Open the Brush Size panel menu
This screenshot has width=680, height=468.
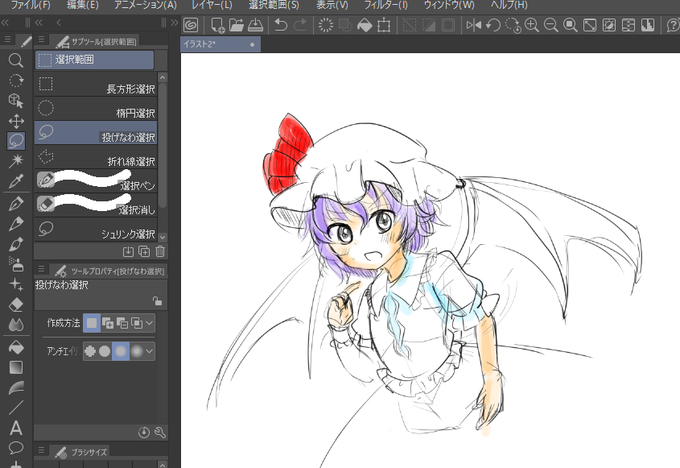click(x=41, y=450)
